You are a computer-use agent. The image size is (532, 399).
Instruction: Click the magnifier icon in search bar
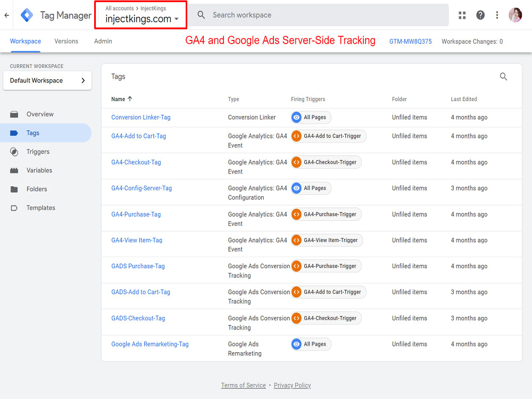(201, 15)
